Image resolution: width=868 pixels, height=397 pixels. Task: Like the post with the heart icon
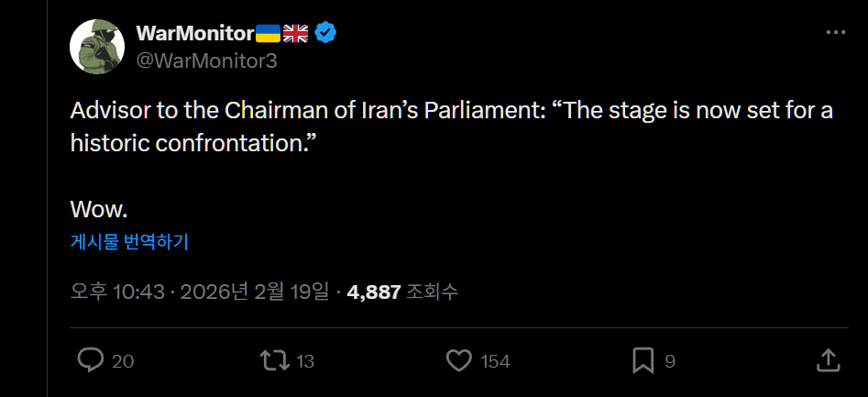pos(458,360)
